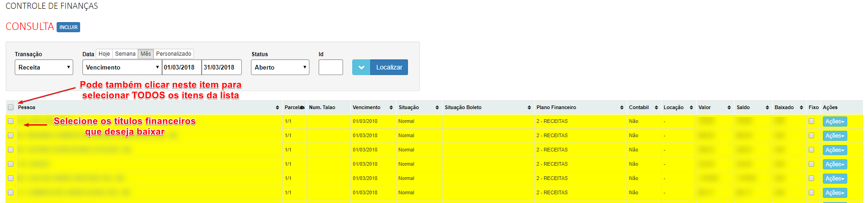Click the Id input field
The width and height of the screenshot is (868, 203).
[331, 67]
